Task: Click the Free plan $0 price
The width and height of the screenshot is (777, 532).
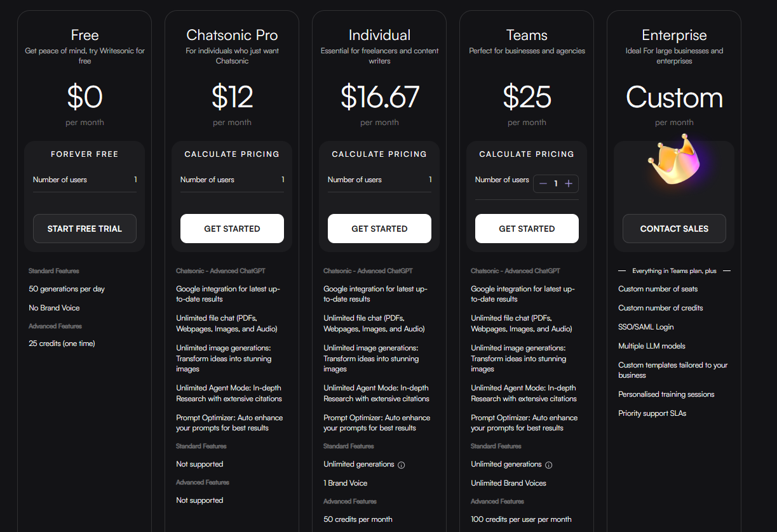Action: click(84, 97)
